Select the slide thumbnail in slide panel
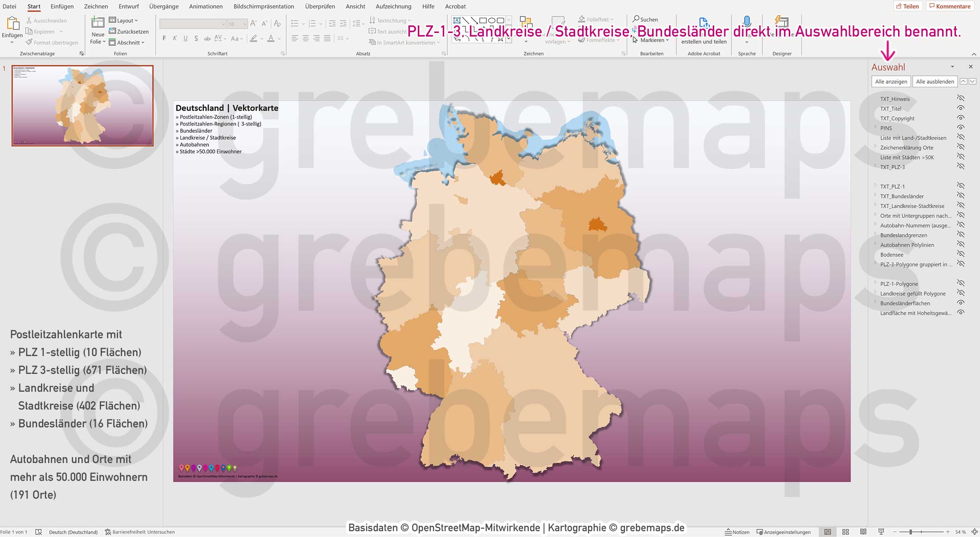The height and width of the screenshot is (537, 980). click(x=82, y=105)
